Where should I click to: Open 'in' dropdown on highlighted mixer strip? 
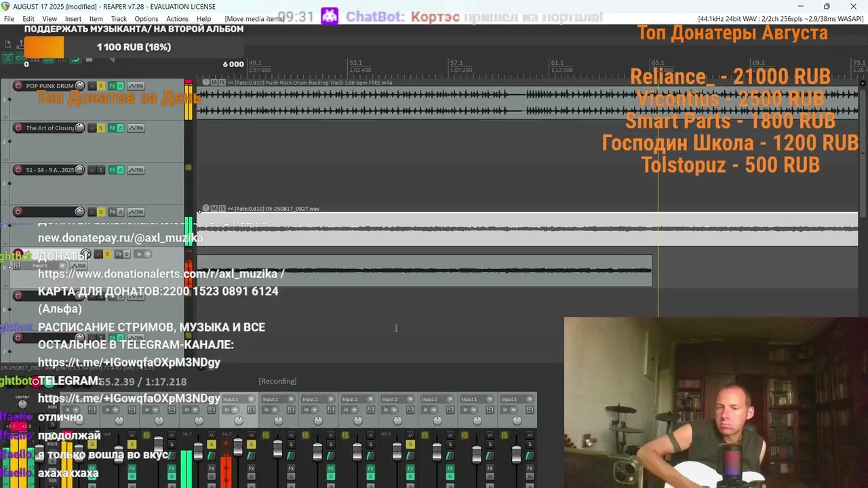tap(231, 410)
